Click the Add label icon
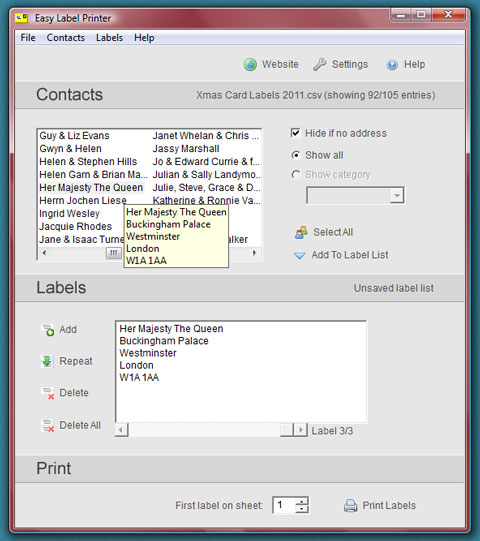 pyautogui.click(x=48, y=330)
